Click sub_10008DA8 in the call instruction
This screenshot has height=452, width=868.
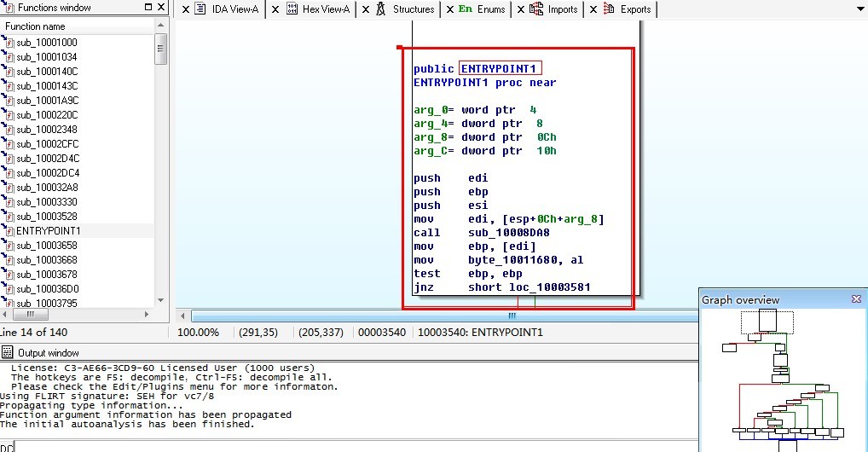(x=509, y=233)
